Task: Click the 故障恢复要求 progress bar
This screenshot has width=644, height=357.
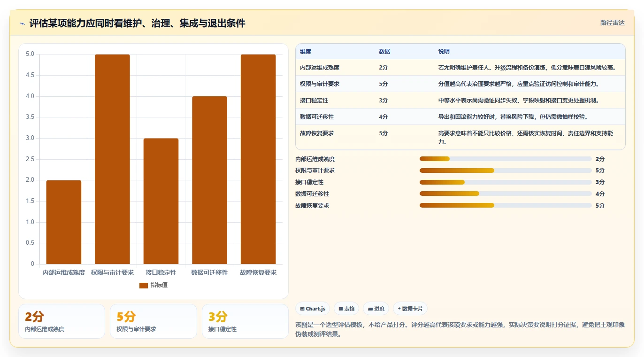Action: (x=506, y=205)
